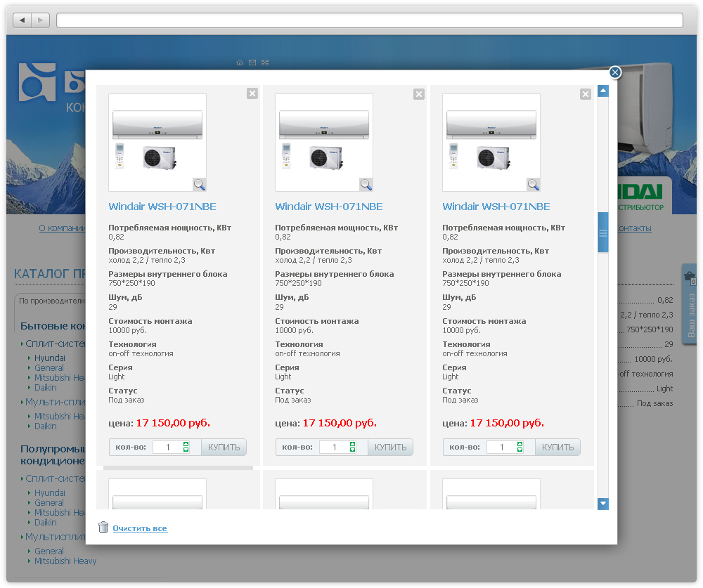Open the Mitsubishi Heavy catalog link
Viewport: 703px width, 588px height.
click(x=65, y=561)
